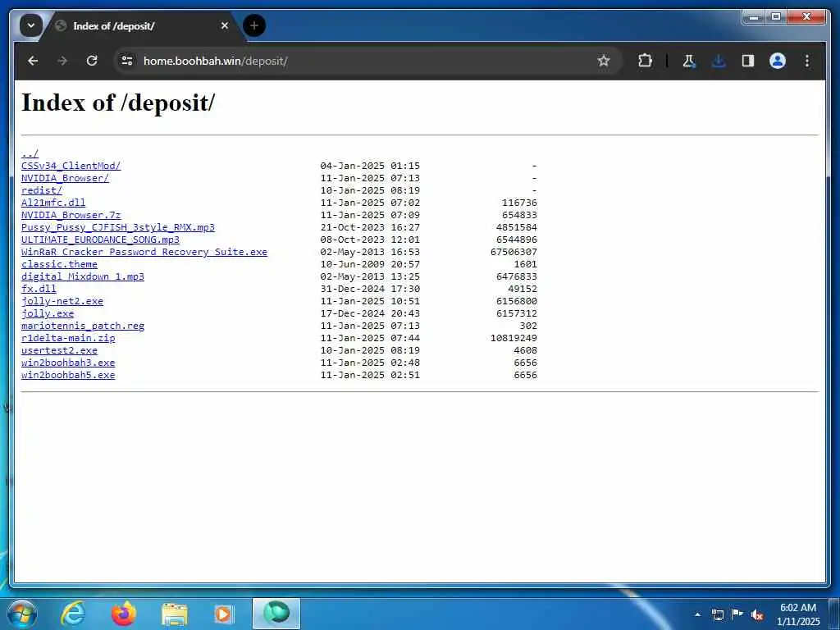840x630 pixels.
Task: Bookmark this page with the star icon
Action: (604, 61)
